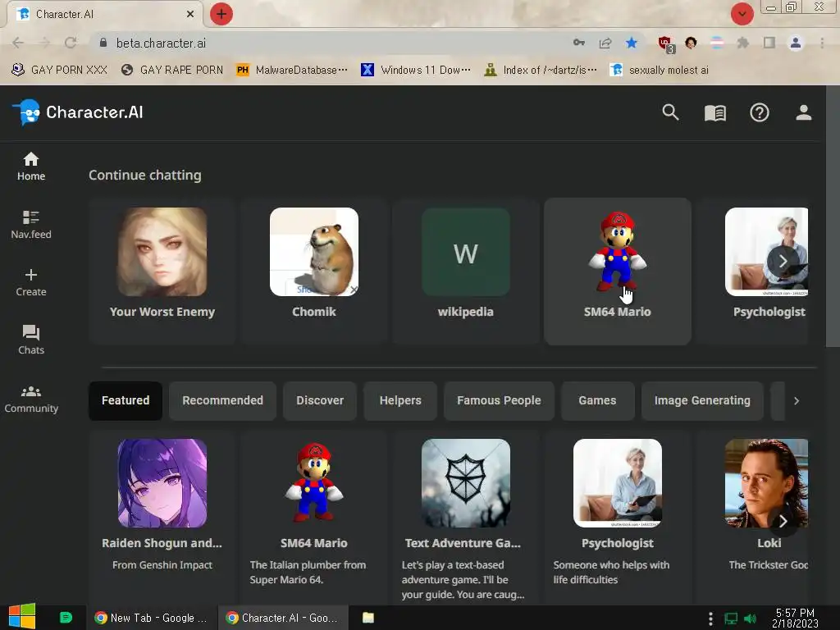Image resolution: width=840 pixels, height=630 pixels.
Task: Reload the page with the refresh icon
Action: [71, 43]
